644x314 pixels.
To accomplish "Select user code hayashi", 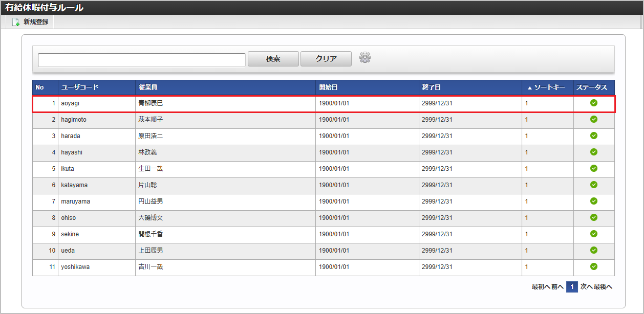I will coord(72,152).
